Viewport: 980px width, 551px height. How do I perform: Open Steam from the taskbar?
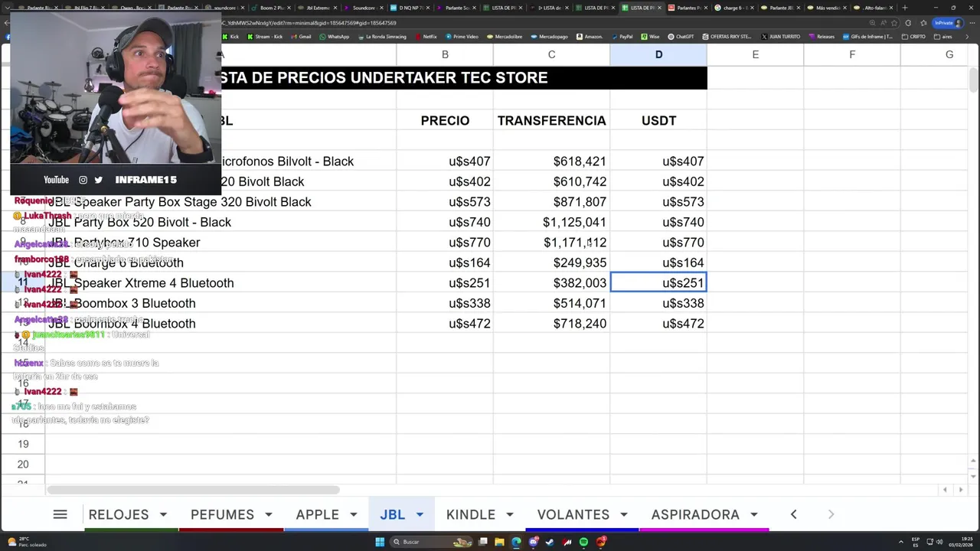pos(550,542)
